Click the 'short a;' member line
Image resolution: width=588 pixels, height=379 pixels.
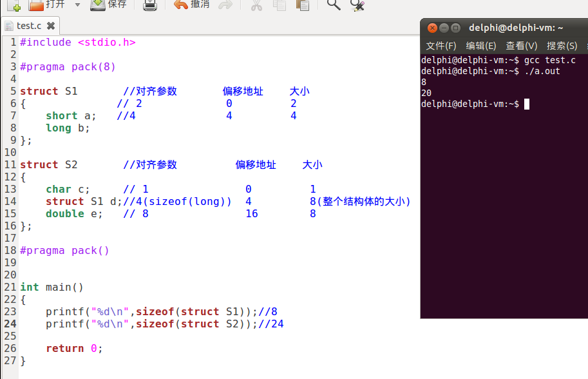(x=71, y=115)
